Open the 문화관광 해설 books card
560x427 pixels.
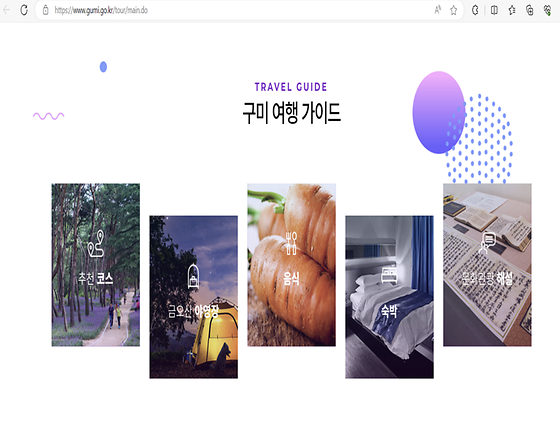point(487,265)
